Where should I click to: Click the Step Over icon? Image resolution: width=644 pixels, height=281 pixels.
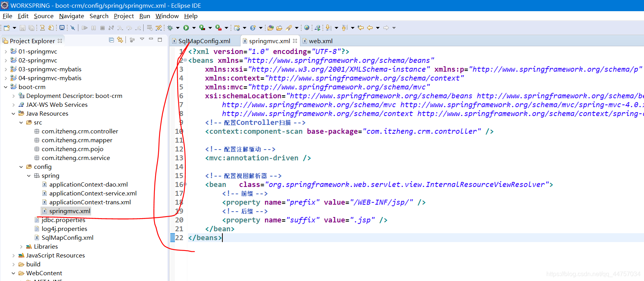(x=129, y=28)
